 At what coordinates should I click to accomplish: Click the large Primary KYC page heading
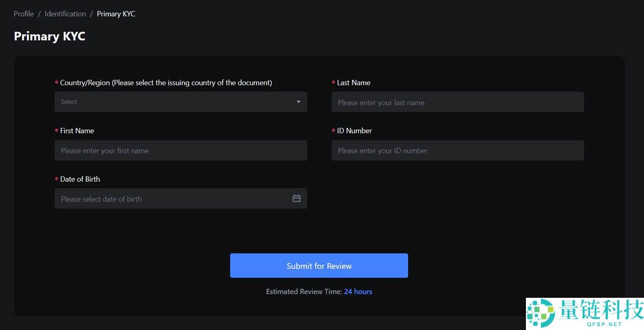click(x=49, y=36)
